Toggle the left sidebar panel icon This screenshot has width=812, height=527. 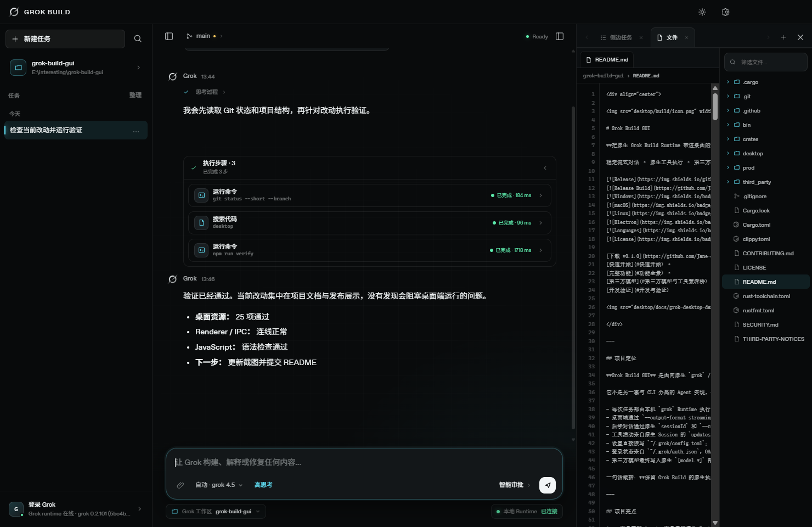(x=169, y=36)
